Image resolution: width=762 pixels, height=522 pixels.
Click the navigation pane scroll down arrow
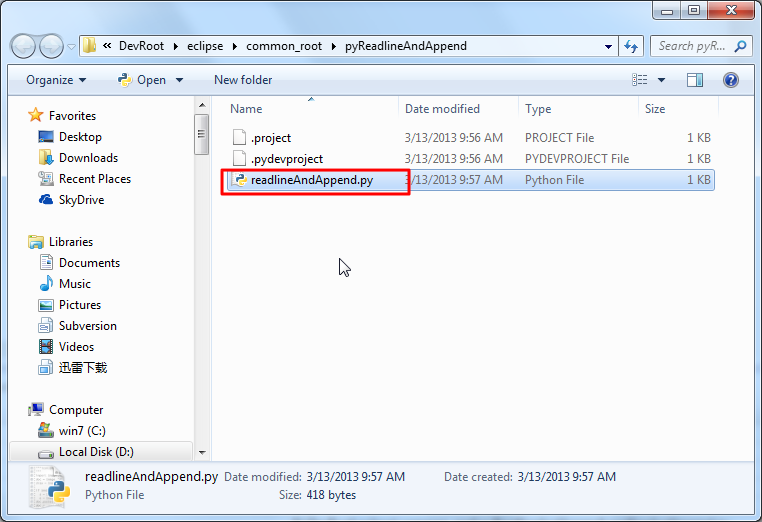coord(202,452)
